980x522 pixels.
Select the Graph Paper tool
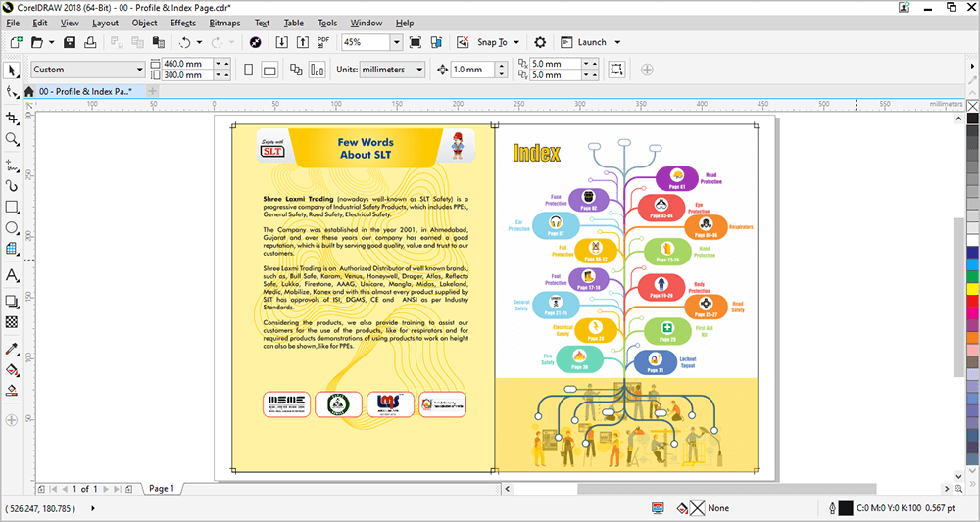(11, 249)
